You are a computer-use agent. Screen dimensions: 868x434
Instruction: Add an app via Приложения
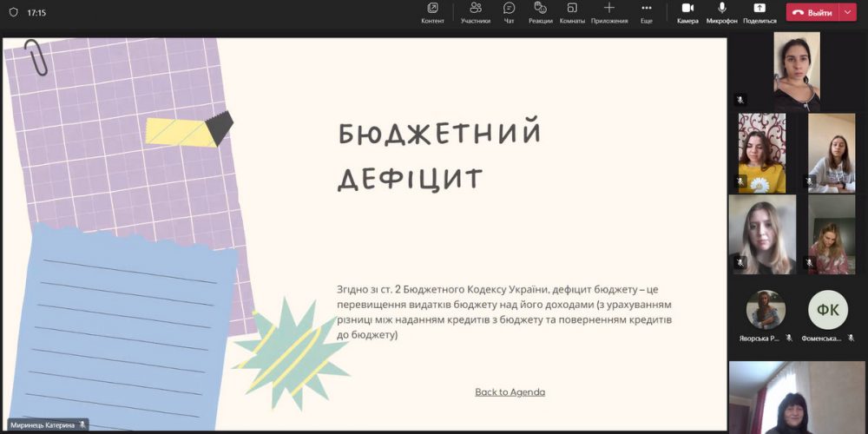pyautogui.click(x=609, y=12)
